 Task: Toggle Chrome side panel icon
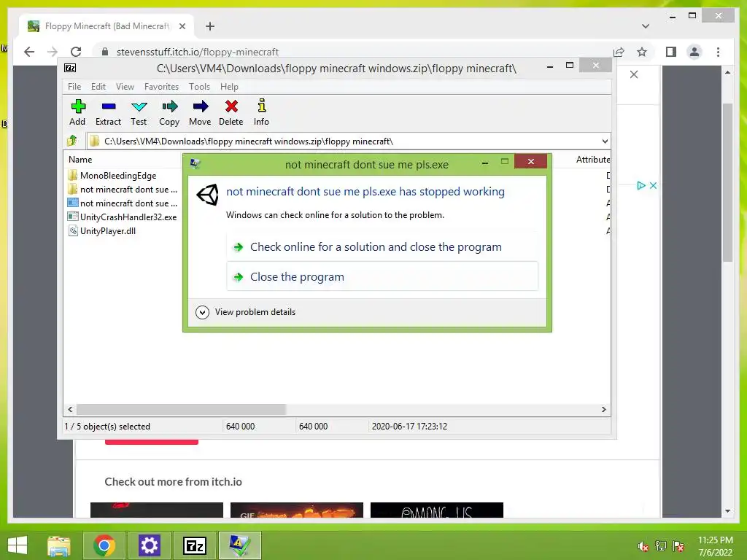(x=671, y=52)
